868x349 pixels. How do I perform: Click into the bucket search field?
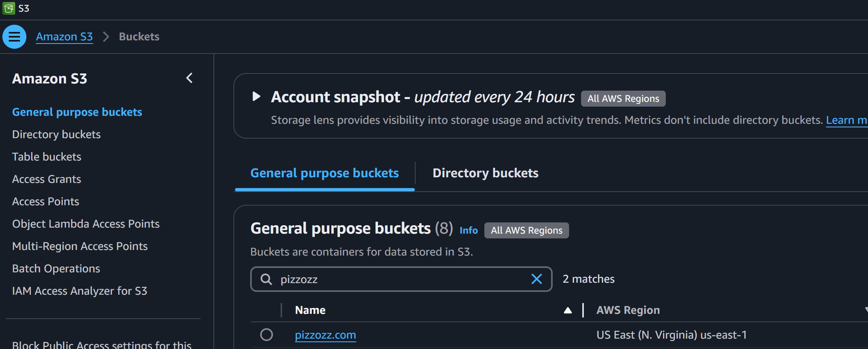pyautogui.click(x=400, y=279)
